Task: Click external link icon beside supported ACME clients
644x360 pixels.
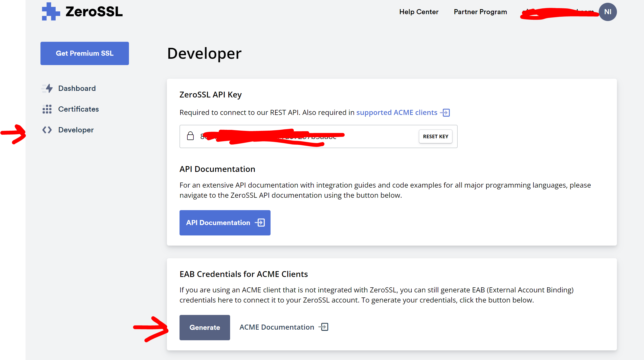Action: [x=445, y=113]
